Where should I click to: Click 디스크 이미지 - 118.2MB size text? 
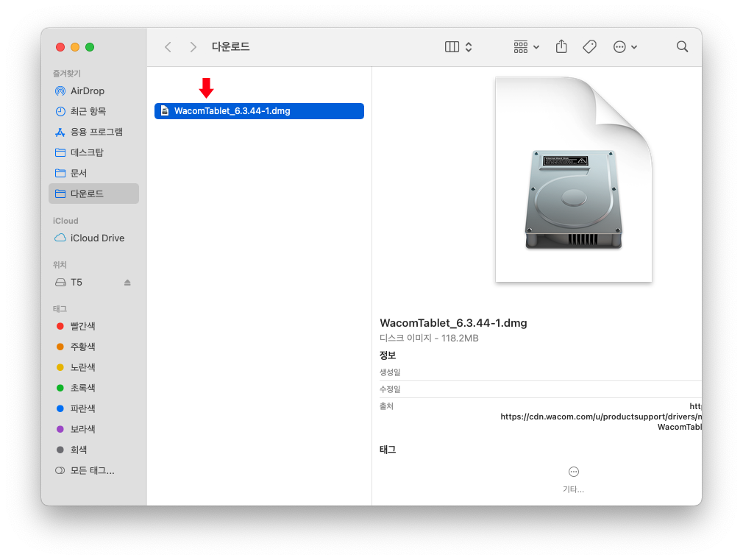point(429,338)
